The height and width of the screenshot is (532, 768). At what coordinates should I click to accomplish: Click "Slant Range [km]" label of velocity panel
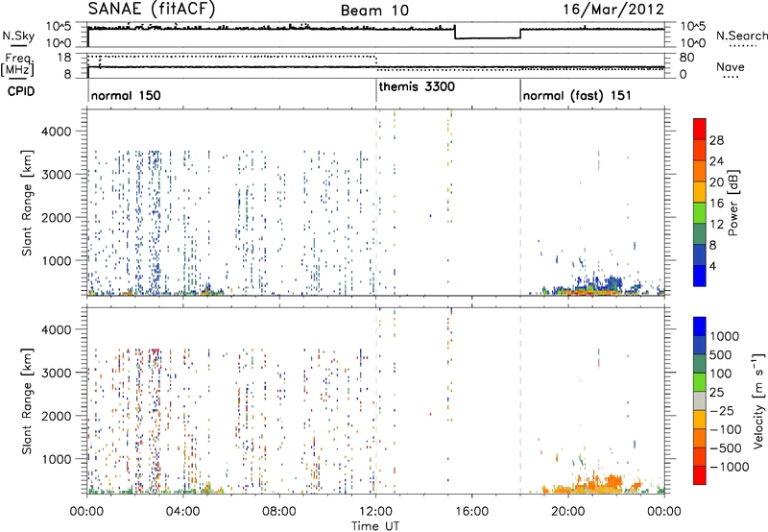click(x=27, y=400)
